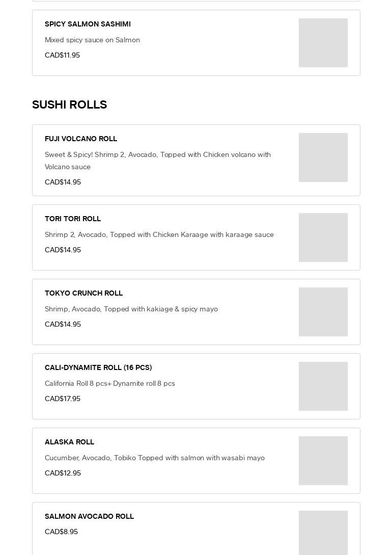The height and width of the screenshot is (555, 392).
Task: Select the Tori Tori Roll heading
Action: [x=73, y=219]
